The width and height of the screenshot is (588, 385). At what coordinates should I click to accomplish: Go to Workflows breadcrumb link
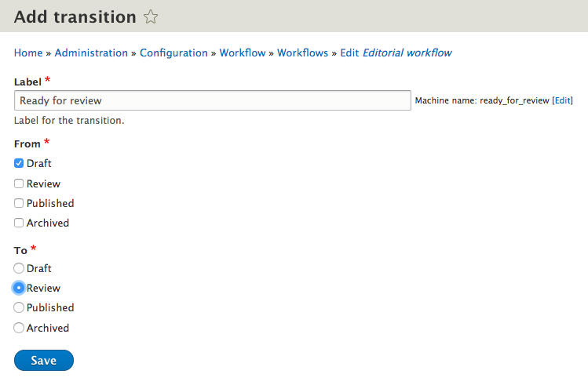[302, 53]
